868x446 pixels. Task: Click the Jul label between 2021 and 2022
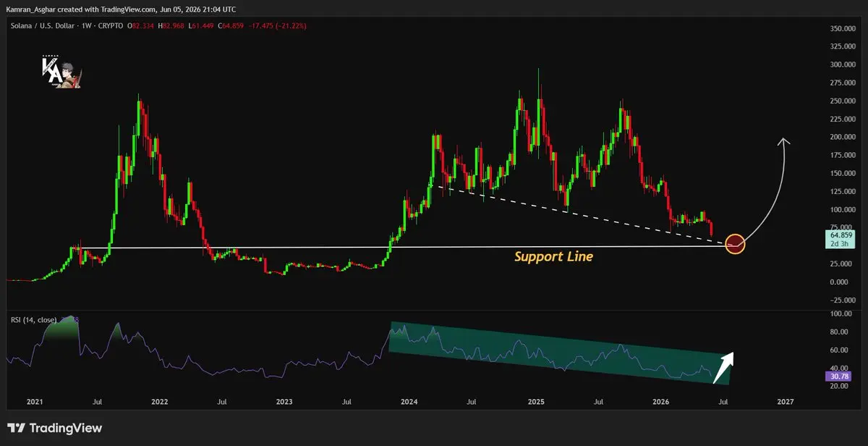(x=97, y=401)
